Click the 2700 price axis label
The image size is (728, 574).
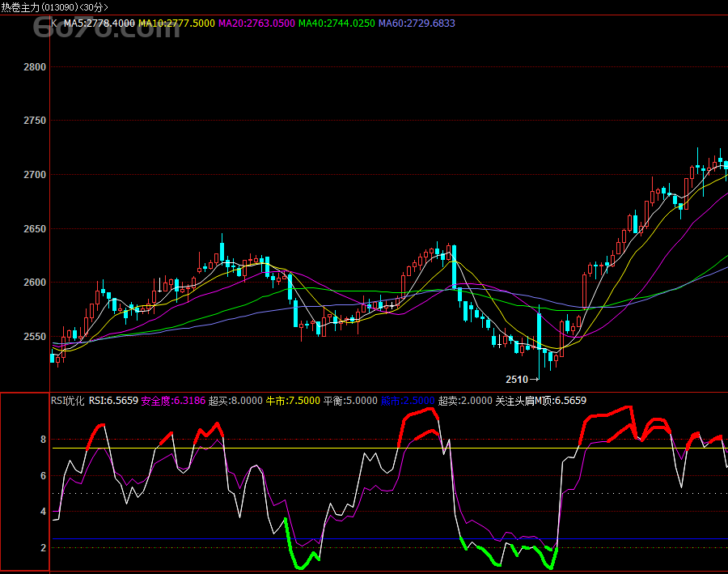coord(35,175)
